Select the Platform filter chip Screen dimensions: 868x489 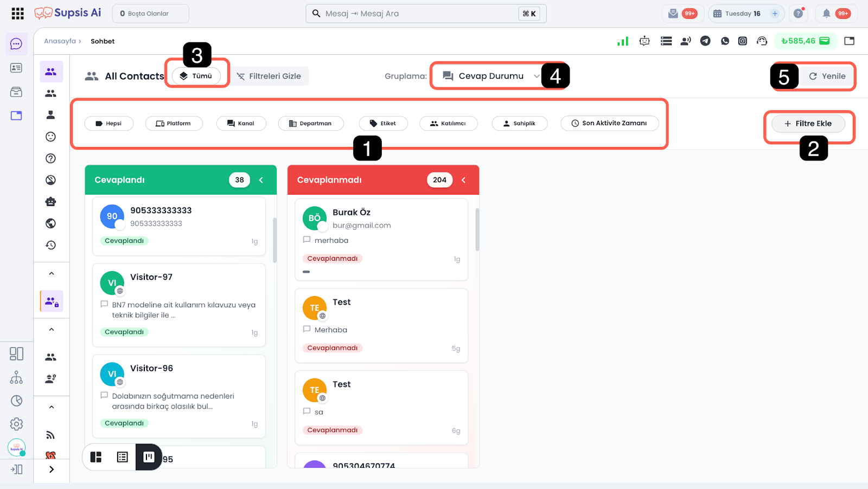click(x=174, y=124)
